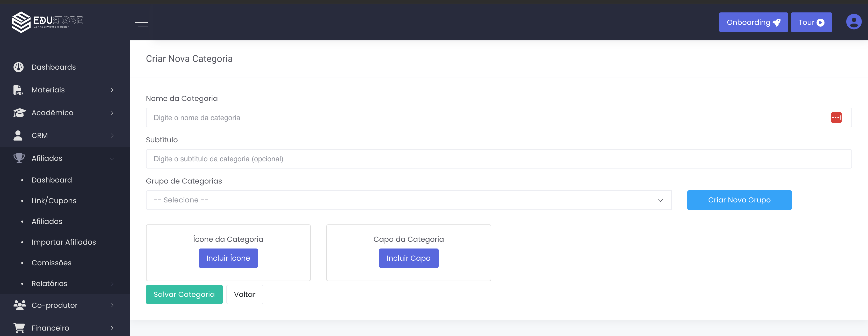
Task: Click the Subtítulo input field
Action: [498, 159]
